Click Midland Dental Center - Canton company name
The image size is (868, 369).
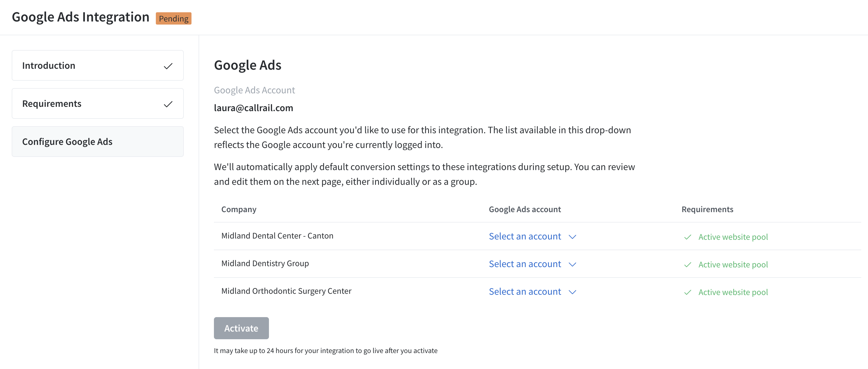click(277, 236)
